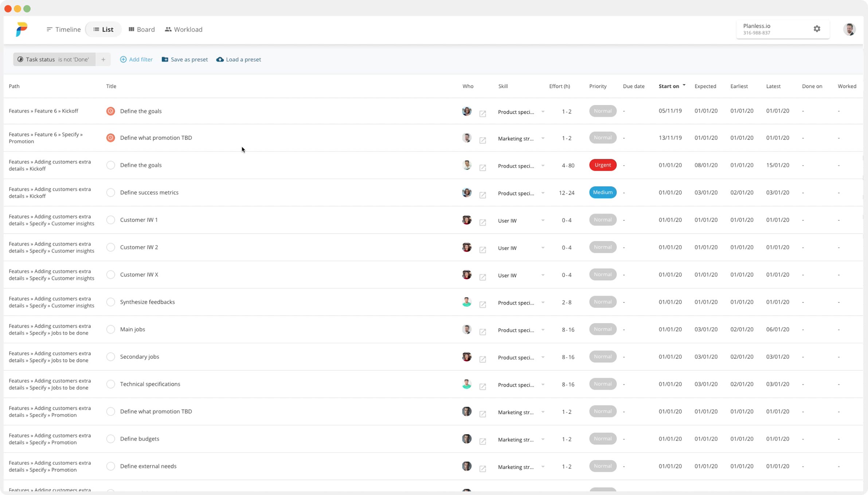
Task: Click the Urgent priority badge
Action: [602, 165]
